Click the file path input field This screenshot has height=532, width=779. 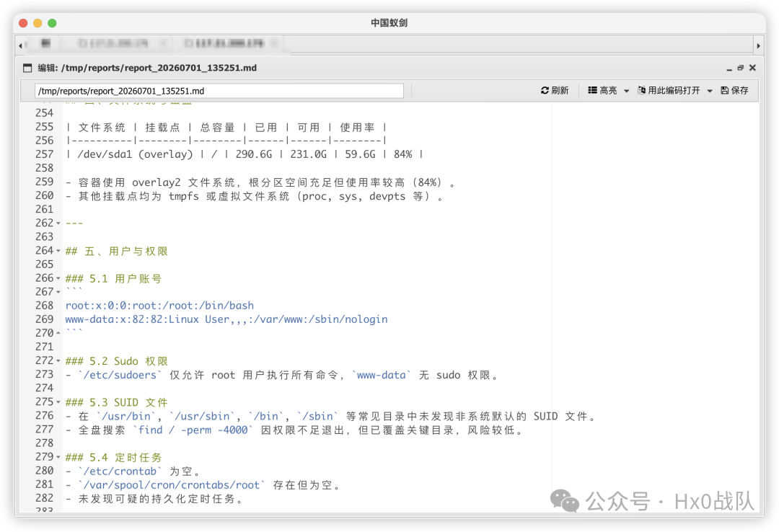tap(219, 91)
